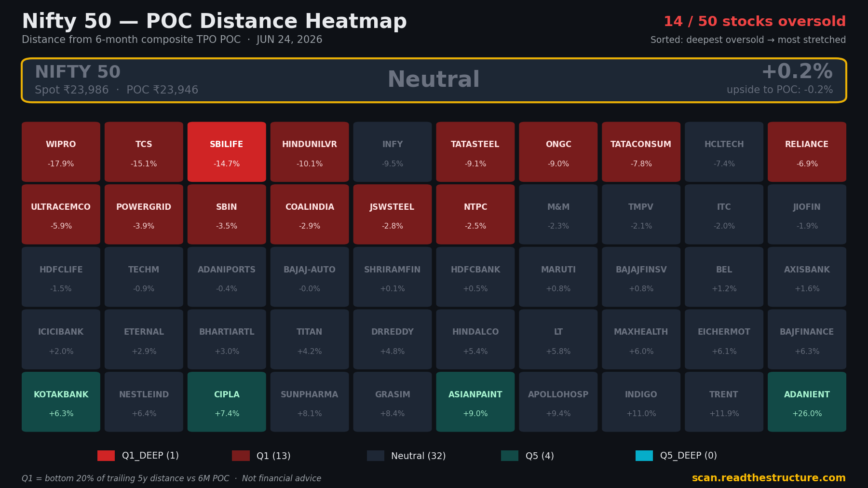Select the INFY tile

pos(393,152)
